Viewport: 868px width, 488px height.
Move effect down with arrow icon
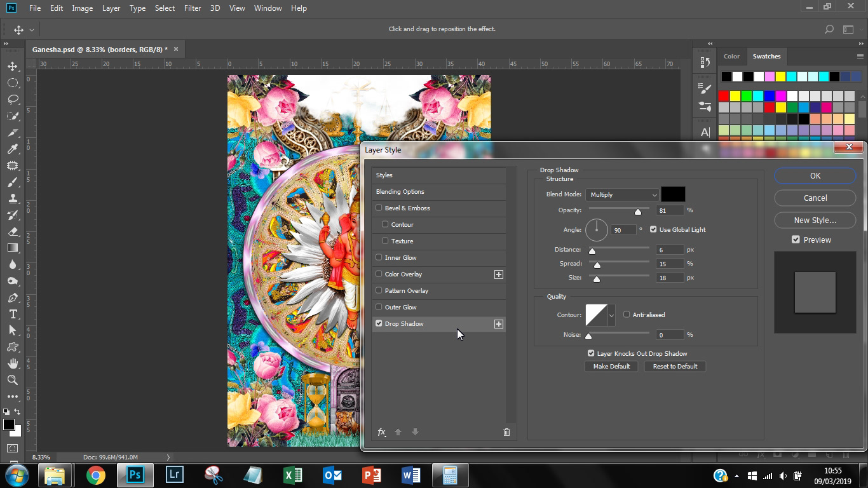coord(415,432)
